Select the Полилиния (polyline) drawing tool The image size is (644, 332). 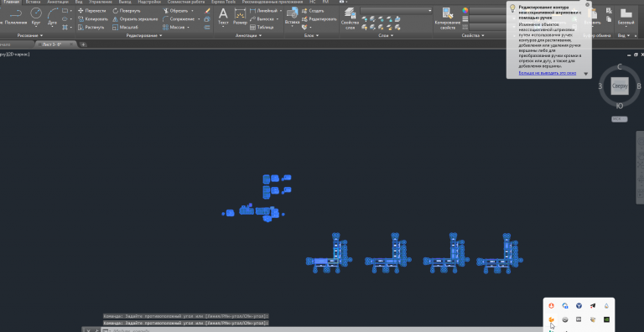pos(16,17)
